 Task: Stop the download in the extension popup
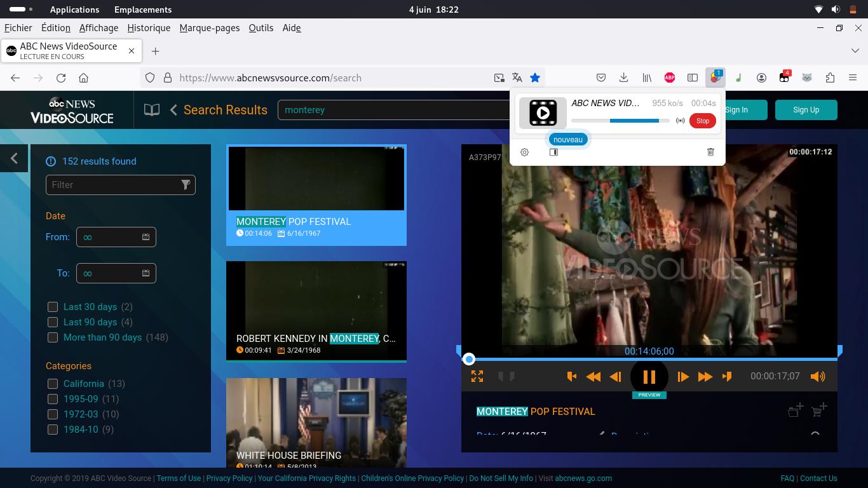(x=702, y=121)
